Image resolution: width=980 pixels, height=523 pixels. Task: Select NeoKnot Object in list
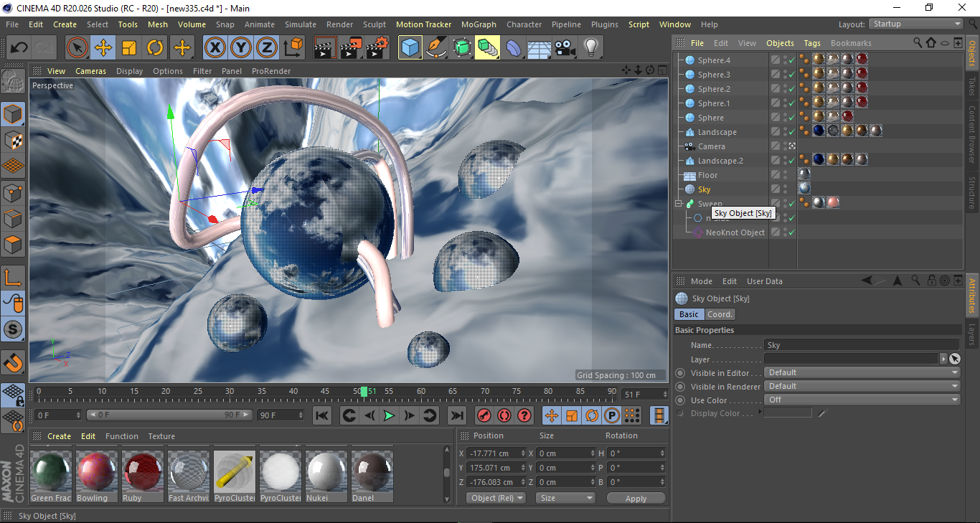735,232
